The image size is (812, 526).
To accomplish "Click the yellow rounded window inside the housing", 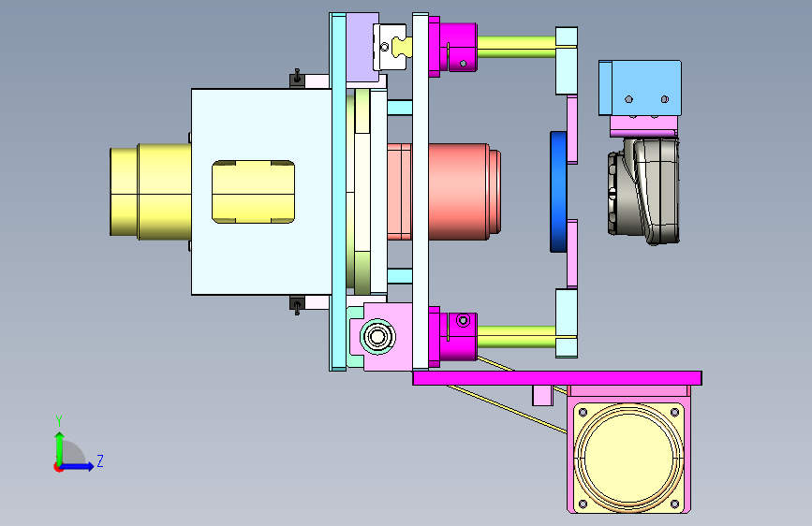I will point(253,192).
